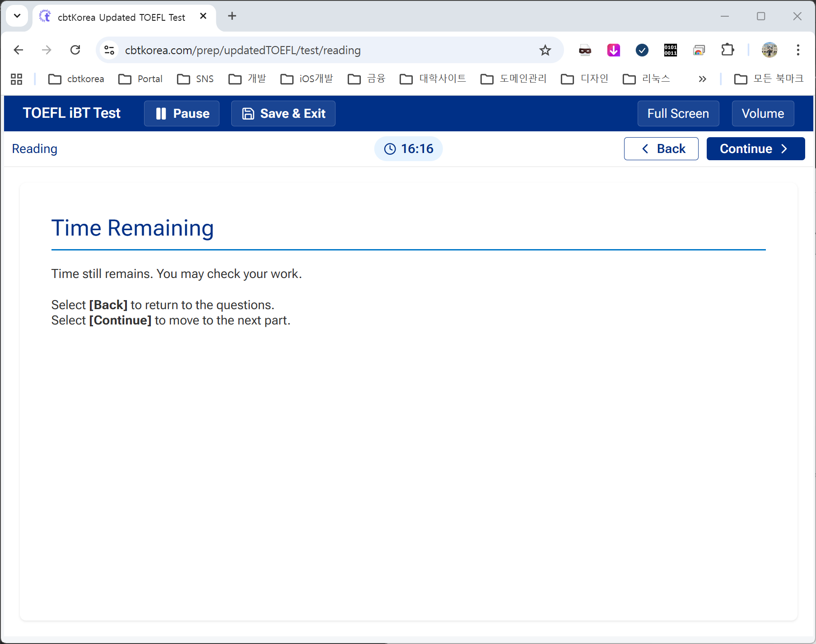Reload the current page
The image size is (816, 644).
coord(75,50)
